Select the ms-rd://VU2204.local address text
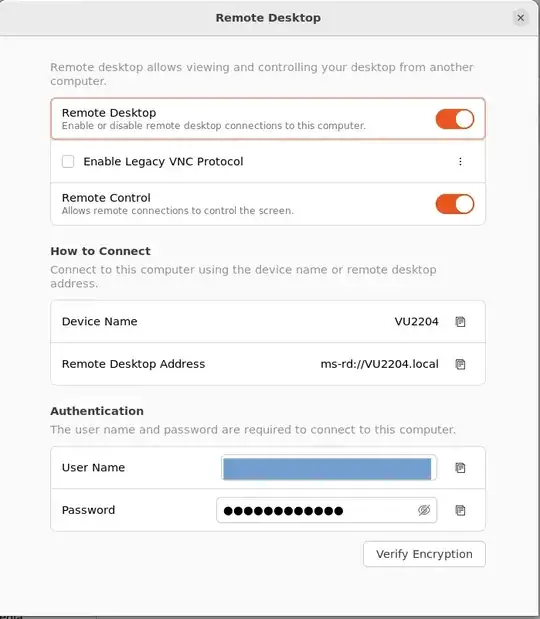Viewport: 540px width, 619px height. coord(379,364)
